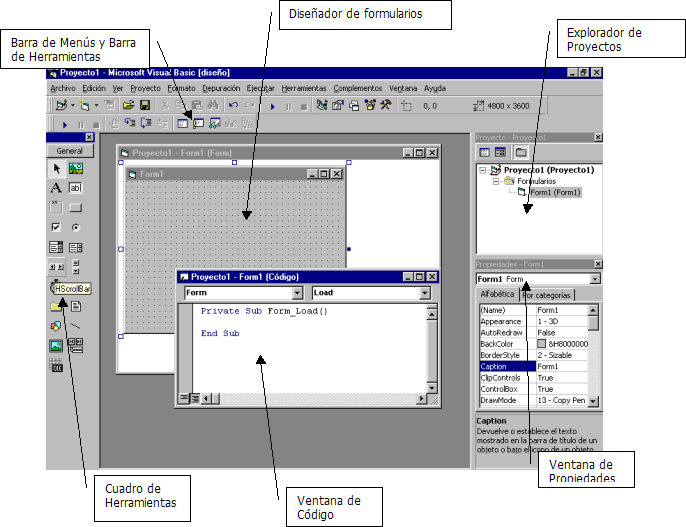Open Properties Window from the toolbar icon
Viewport: 686px width, 527px height.
coord(338,105)
